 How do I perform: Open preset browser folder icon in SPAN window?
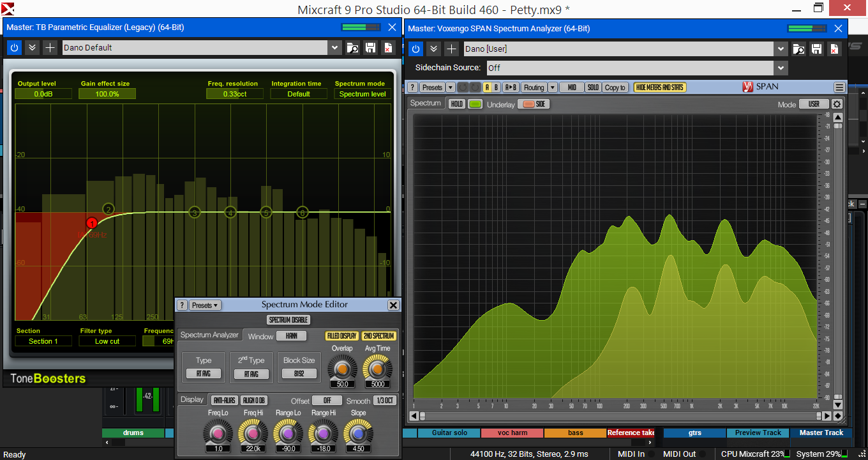(798, 49)
